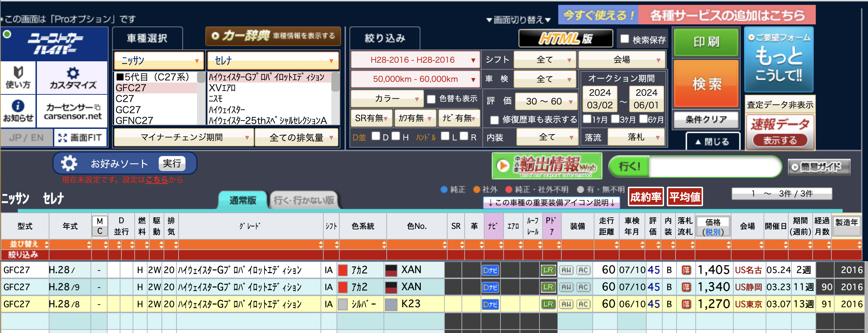
Task: Click the AW icon in the US東京 row
Action: [x=566, y=304]
